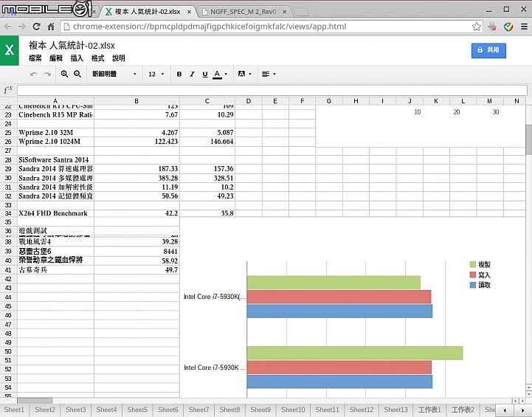Switch to Sheet13 tab

pyautogui.click(x=395, y=410)
